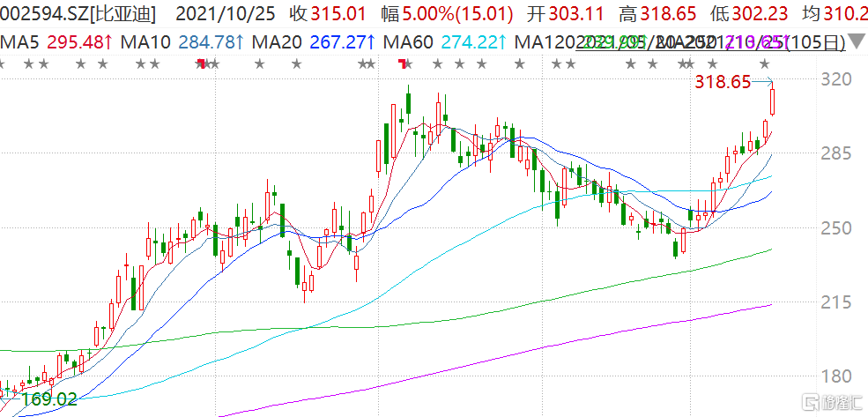Open the dropdown triangle after the (105日) label
Image resolution: width=868 pixels, height=417 pixels.
click(x=857, y=41)
